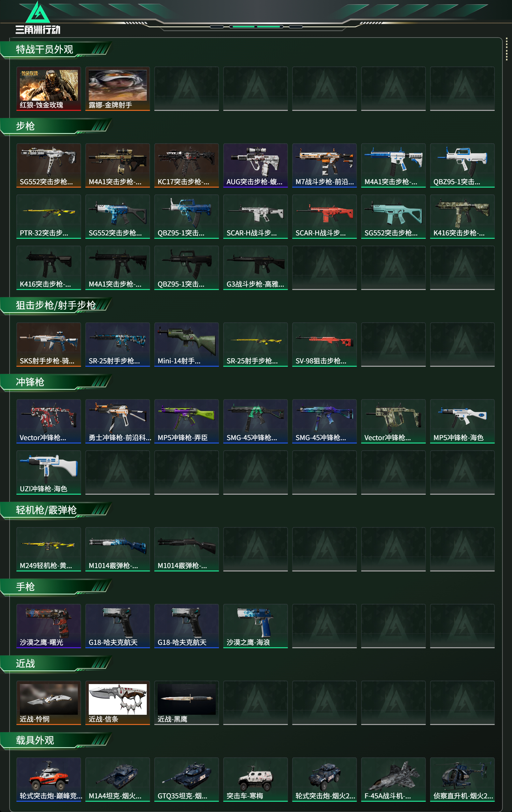Select the 沙漠之鹰-曙光 pistol skin

49,626
